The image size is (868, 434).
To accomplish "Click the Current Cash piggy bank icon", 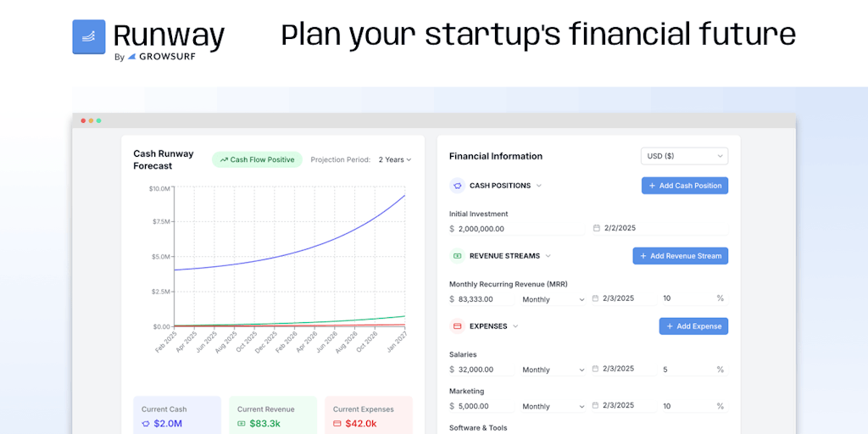I will point(146,423).
